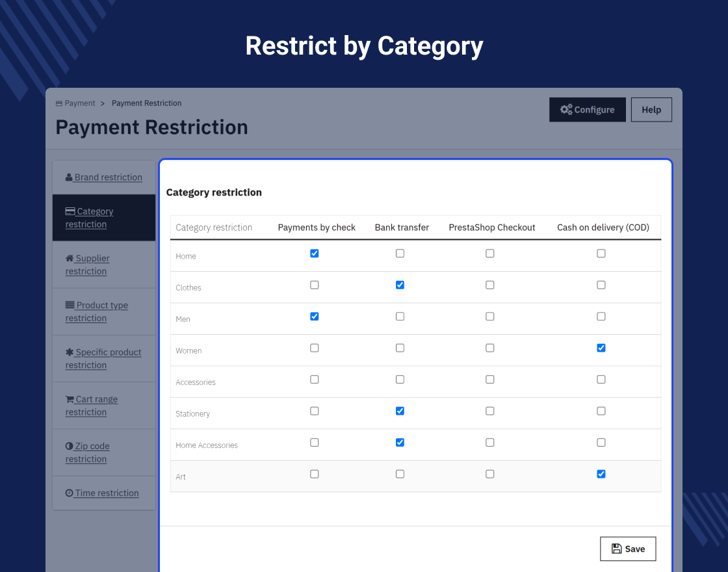Enable Cash on delivery for Accessories

tap(601, 380)
